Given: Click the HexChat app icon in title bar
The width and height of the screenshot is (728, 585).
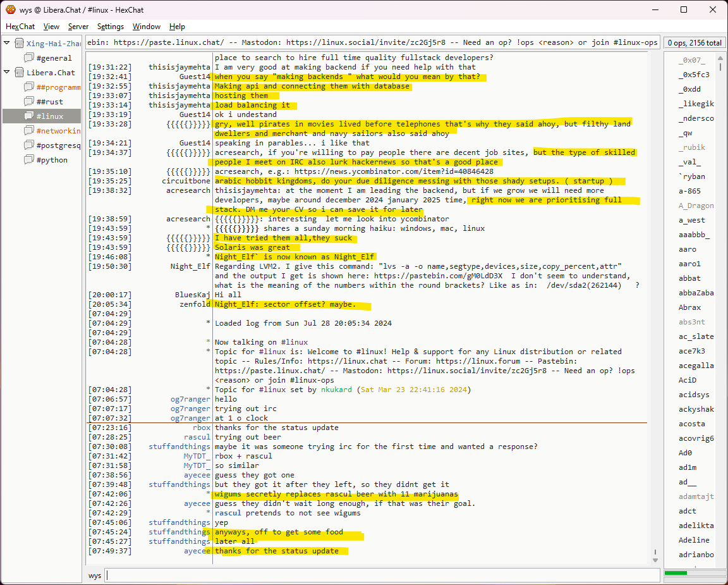Looking at the screenshot, I should [10, 9].
